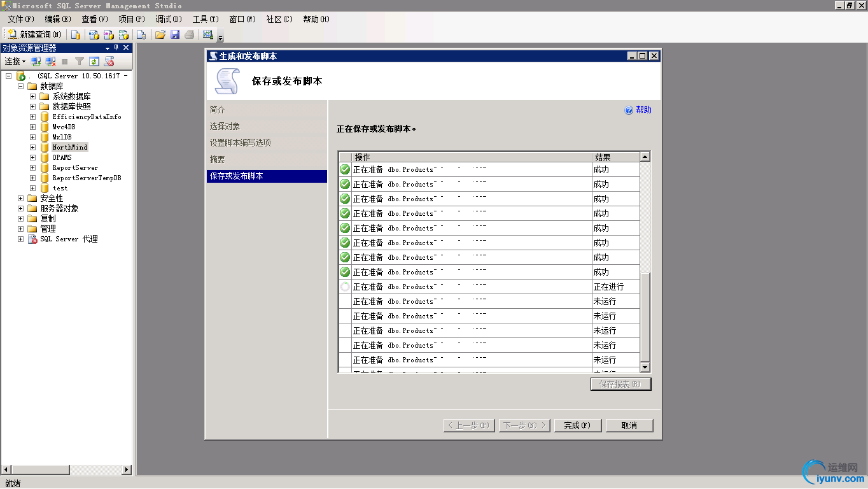This screenshot has width=868, height=489.
Task: Close the Object Explorer panel
Action: click(x=126, y=48)
